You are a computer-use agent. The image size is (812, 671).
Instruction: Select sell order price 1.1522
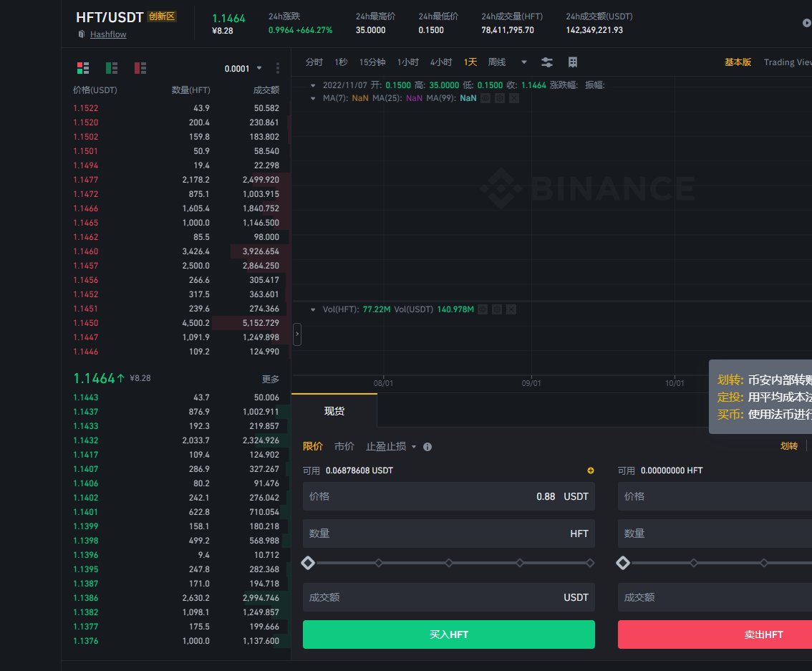(x=85, y=108)
